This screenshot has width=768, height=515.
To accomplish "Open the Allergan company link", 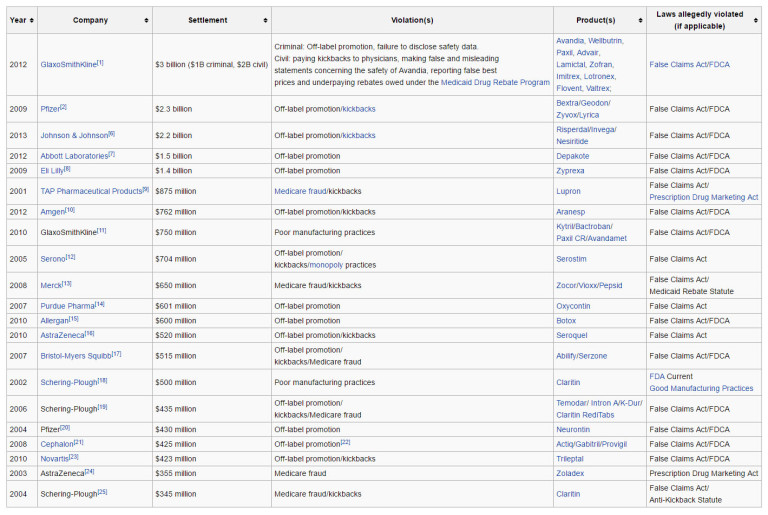I will tap(54, 320).
